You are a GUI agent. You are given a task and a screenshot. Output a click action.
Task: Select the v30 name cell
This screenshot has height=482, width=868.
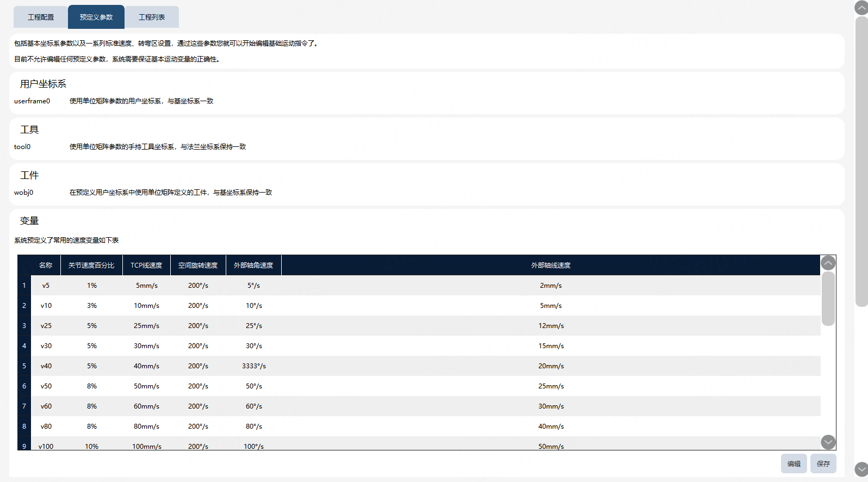[x=46, y=346]
